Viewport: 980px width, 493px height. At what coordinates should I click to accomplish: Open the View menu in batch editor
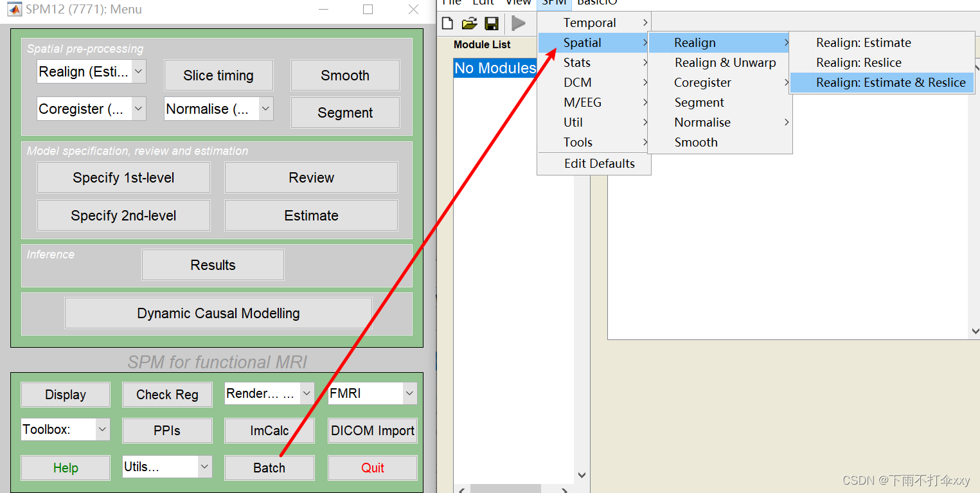(x=518, y=3)
